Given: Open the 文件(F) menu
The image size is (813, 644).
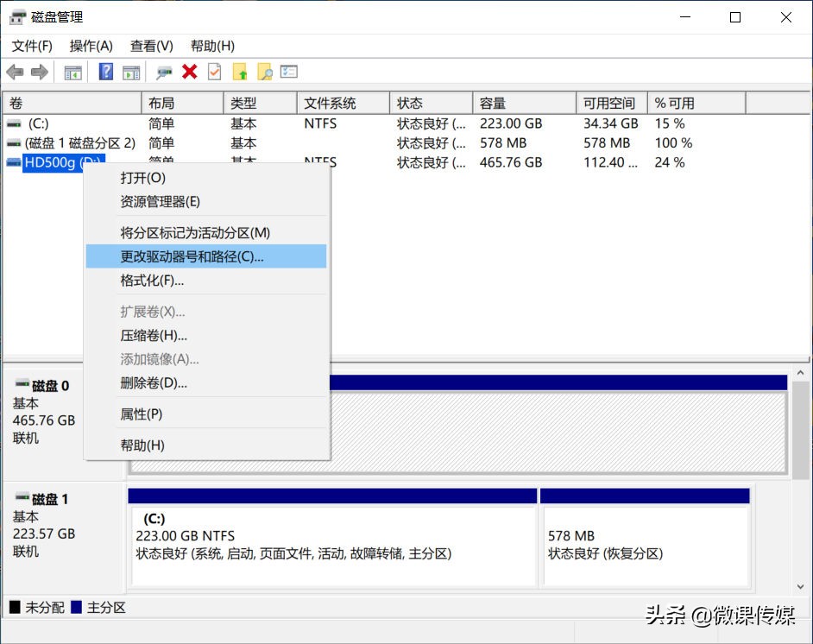Looking at the screenshot, I should [32, 46].
